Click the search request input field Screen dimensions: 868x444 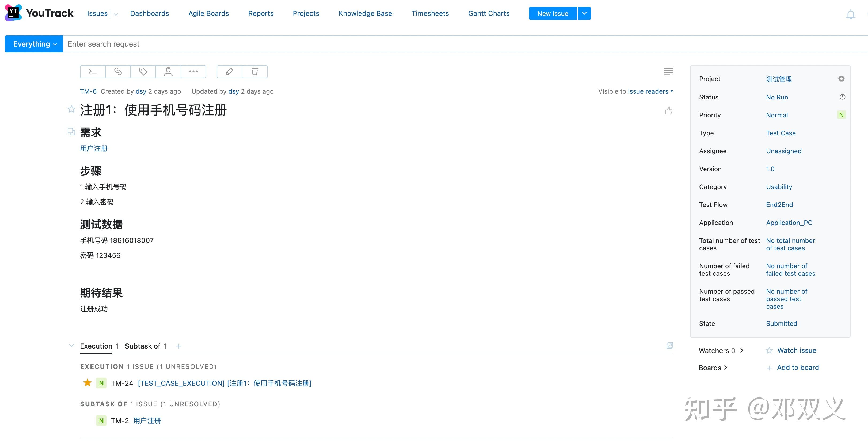pos(269,44)
